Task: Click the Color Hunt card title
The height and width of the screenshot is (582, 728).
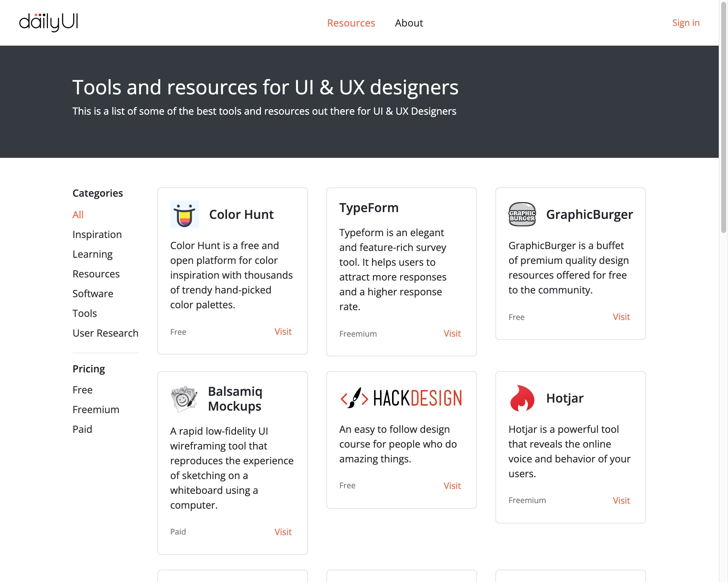Action: (x=241, y=214)
